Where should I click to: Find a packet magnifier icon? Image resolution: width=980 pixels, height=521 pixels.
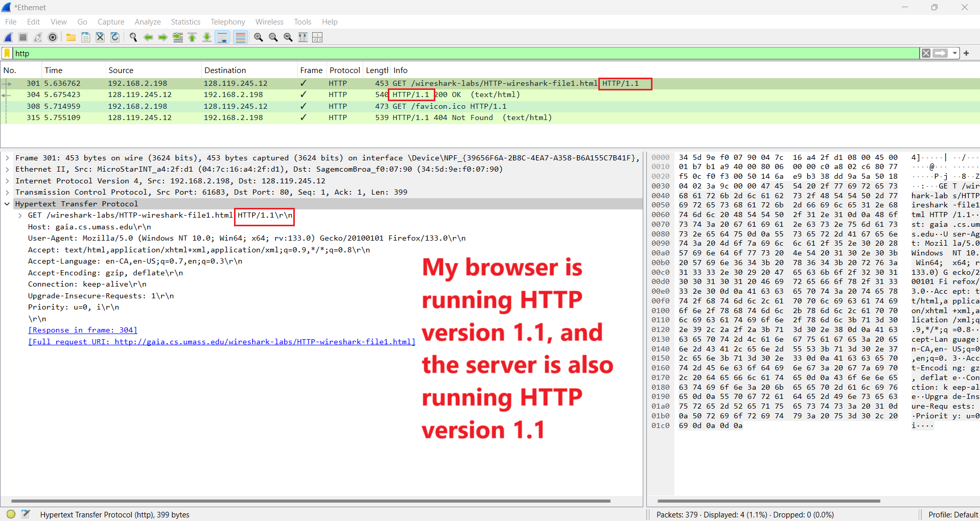pyautogui.click(x=133, y=37)
